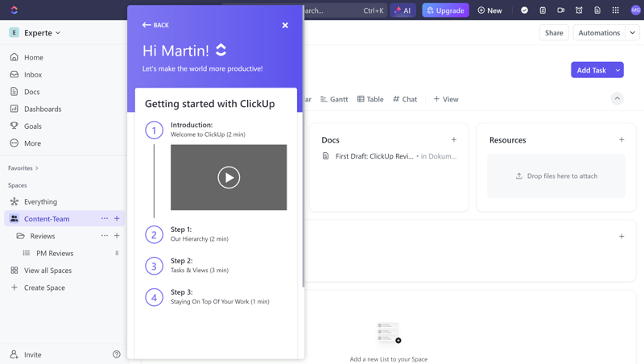Expand Favorites section
The image size is (644, 364).
(x=23, y=168)
